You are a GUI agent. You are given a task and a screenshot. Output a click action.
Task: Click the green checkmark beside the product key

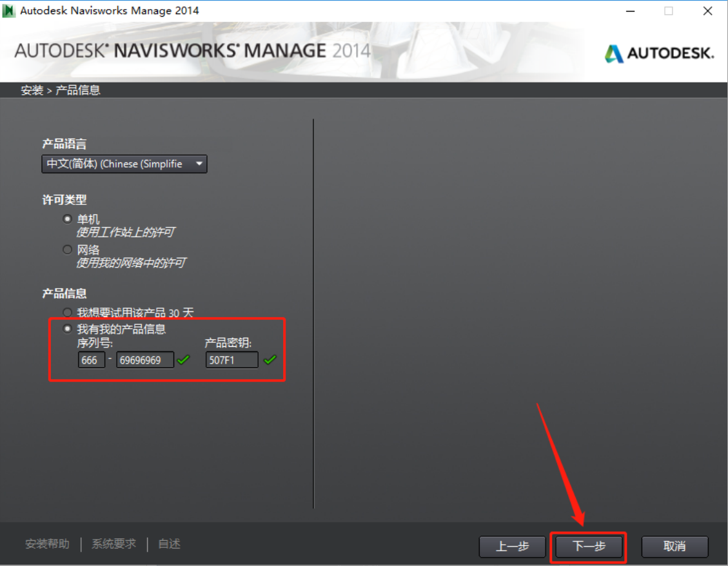tap(270, 360)
